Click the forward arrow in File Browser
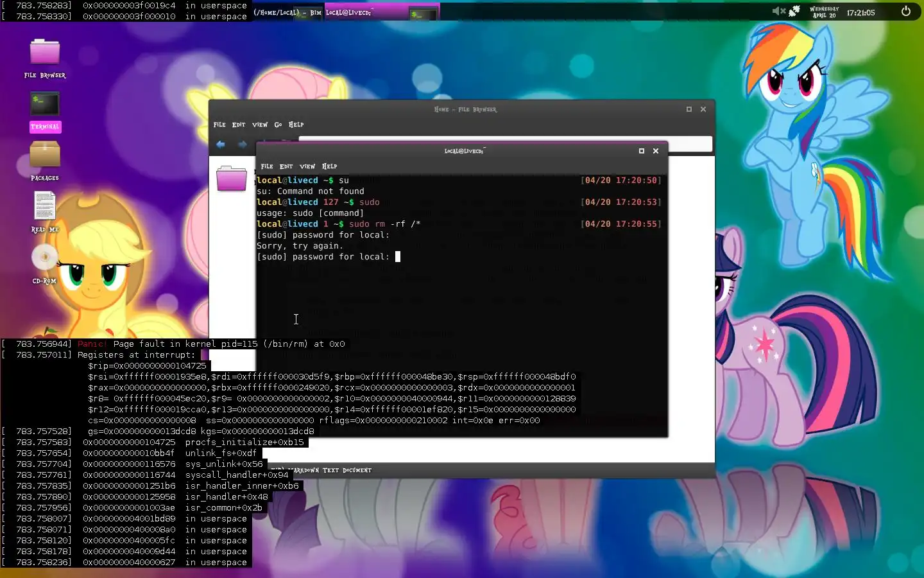Viewport: 924px width, 578px height. 242,144
